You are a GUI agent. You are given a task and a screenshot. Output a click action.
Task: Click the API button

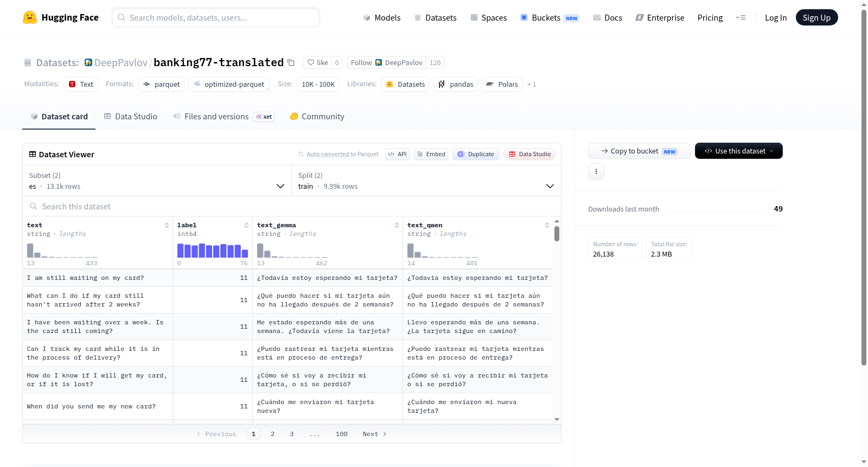pos(397,154)
